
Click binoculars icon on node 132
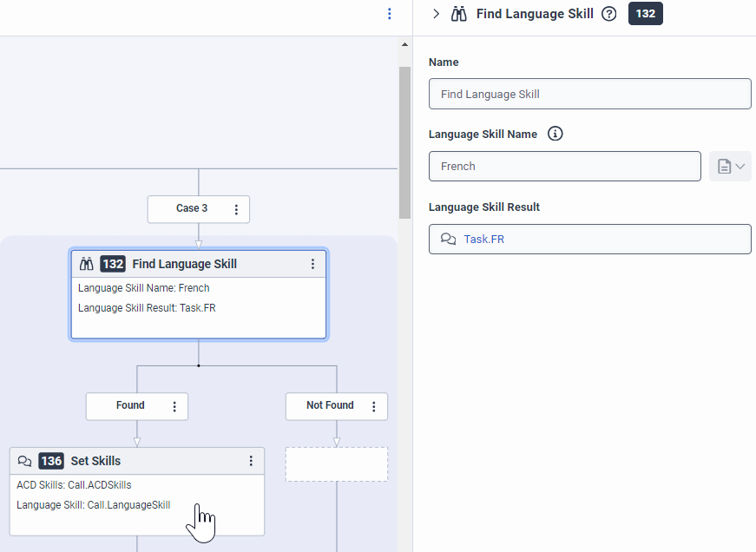[x=86, y=264]
